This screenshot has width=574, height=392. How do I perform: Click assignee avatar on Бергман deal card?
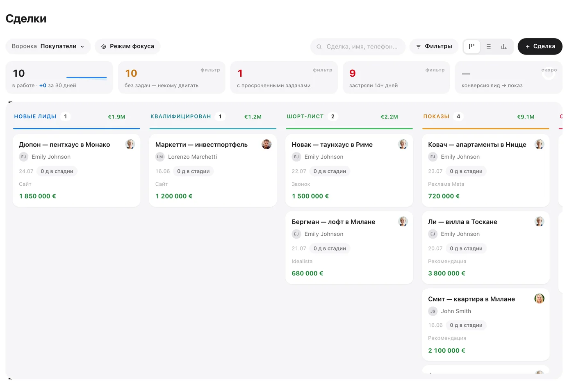403,221
